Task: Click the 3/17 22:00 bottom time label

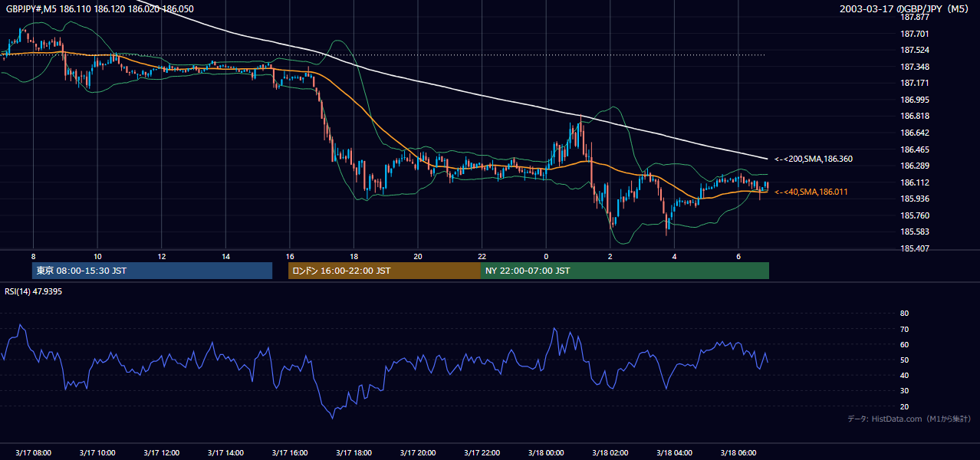Action: [482, 453]
